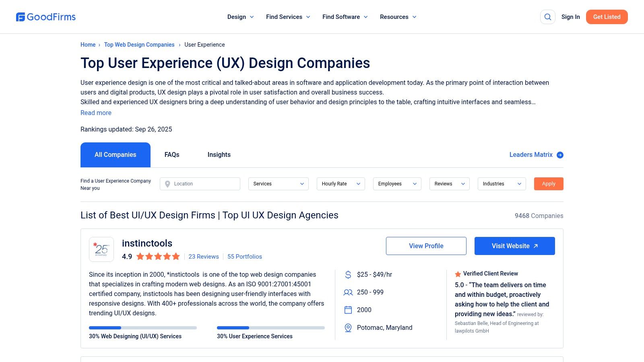This screenshot has width=644, height=362.
Task: Click the Get Listed button
Action: (607, 17)
